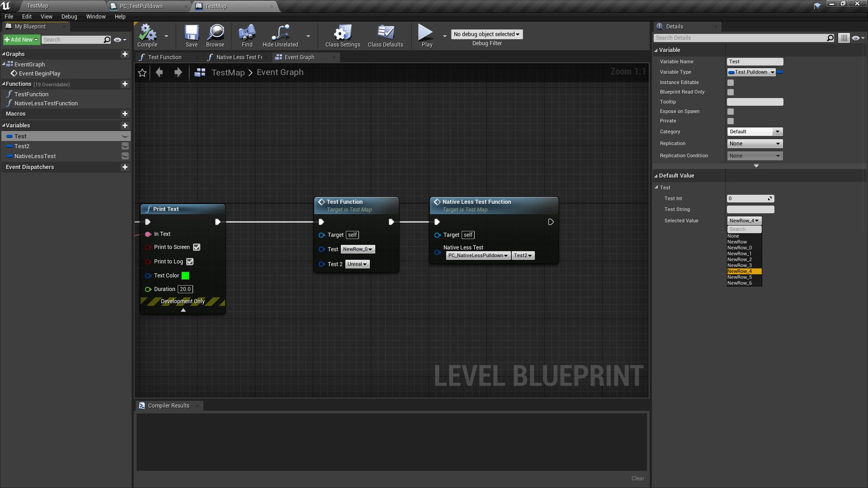Uncheck Print to Screen checkbox
868x488 pixels.
click(197, 247)
